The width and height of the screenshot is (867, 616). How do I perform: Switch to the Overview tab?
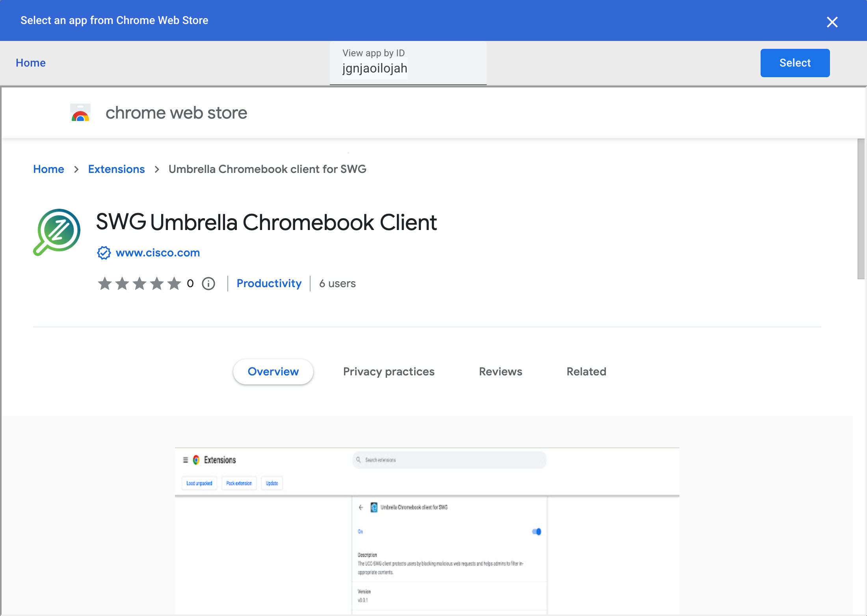click(x=273, y=371)
